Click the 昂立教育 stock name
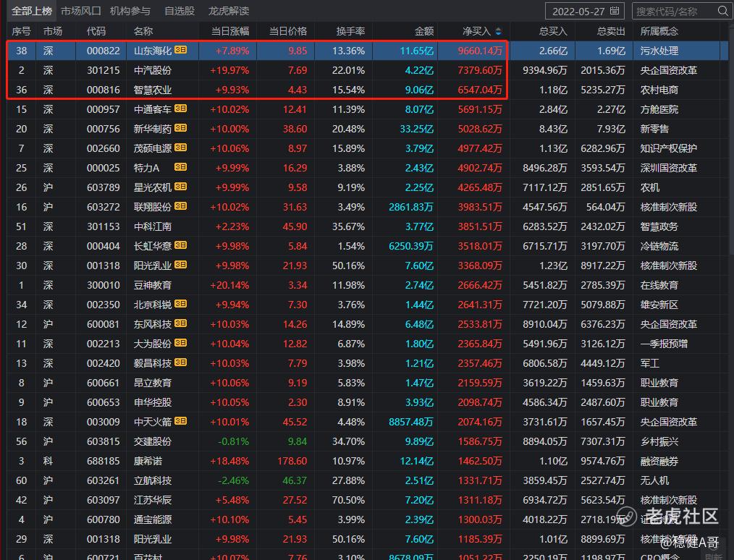Screen dimensions: 734x560 click(x=153, y=383)
